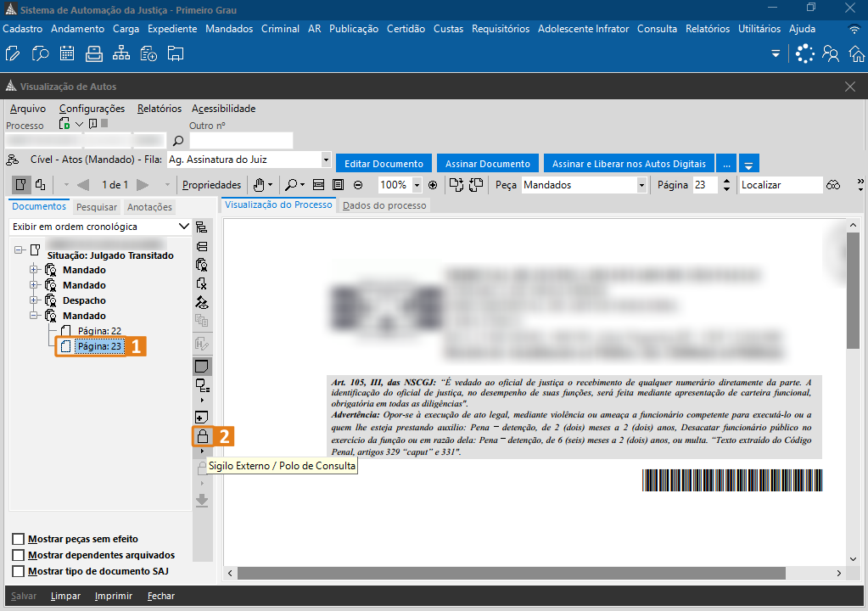The height and width of the screenshot is (611, 868).
Task: Open the hierarchy tree icon in main toolbar
Action: [121, 53]
